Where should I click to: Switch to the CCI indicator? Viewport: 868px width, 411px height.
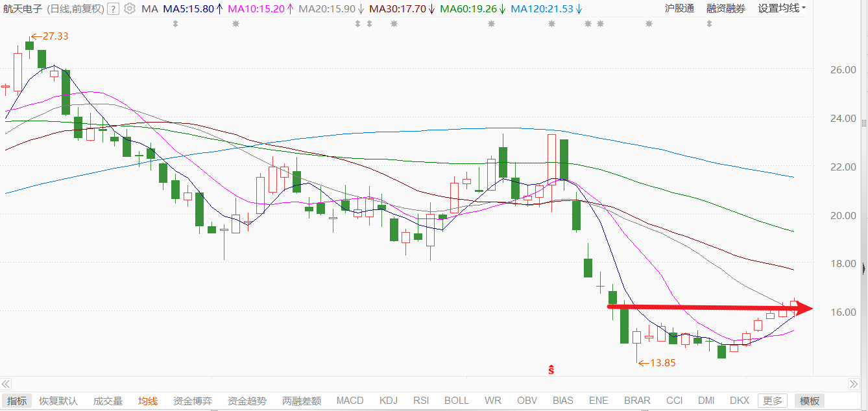pos(675,401)
